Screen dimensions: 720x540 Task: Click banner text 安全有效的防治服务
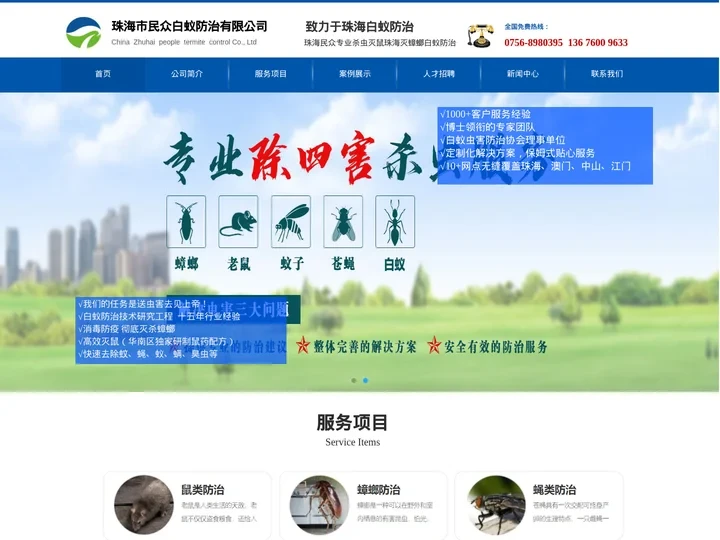496,347
